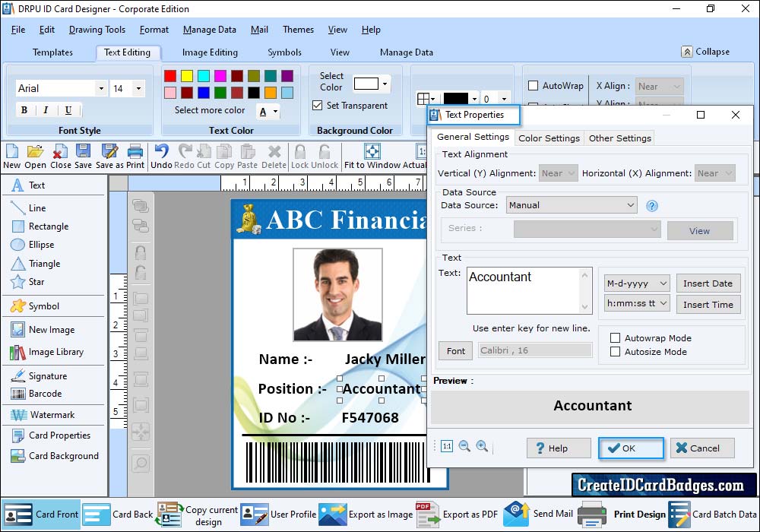This screenshot has height=532, width=760.
Task: Select the Text drawing tool
Action: pos(28,185)
